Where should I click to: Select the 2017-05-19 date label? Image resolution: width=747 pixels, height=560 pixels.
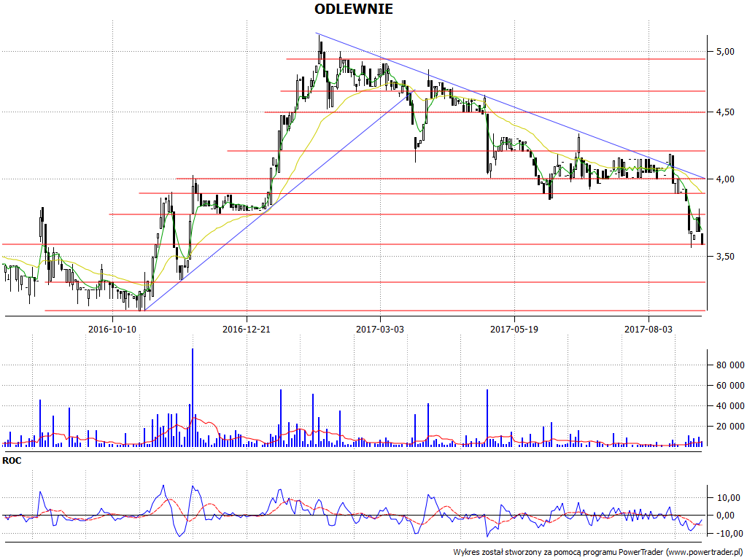[x=514, y=329]
